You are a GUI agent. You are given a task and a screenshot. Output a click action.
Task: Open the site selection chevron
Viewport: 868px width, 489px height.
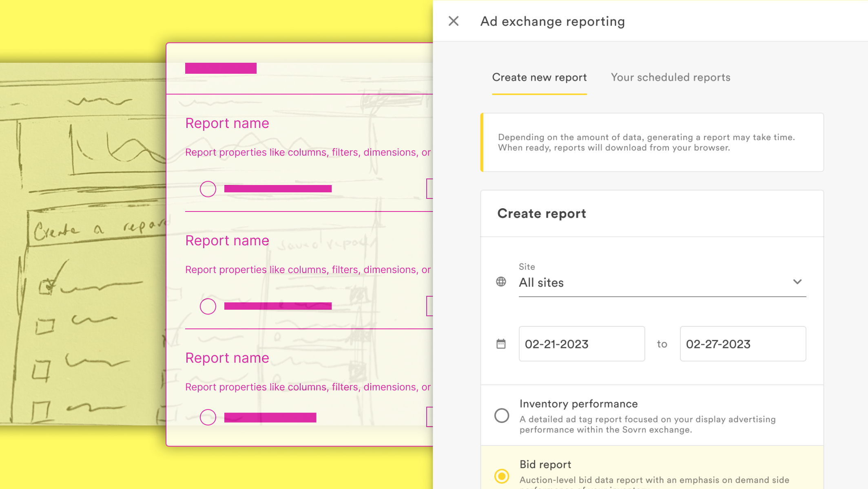coord(798,282)
